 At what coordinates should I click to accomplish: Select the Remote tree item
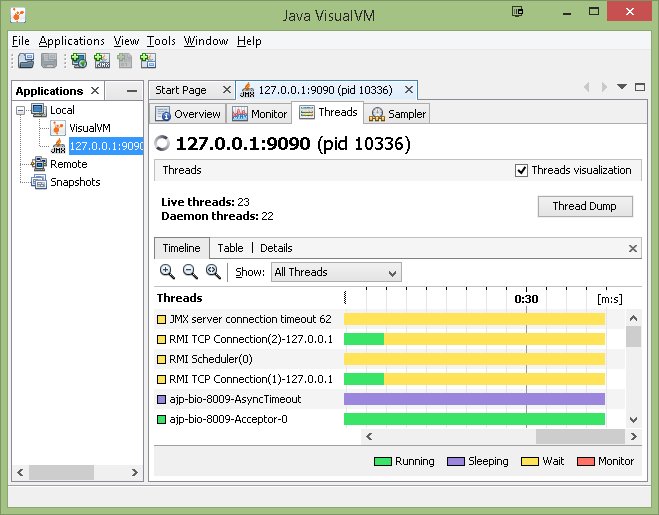click(x=69, y=164)
